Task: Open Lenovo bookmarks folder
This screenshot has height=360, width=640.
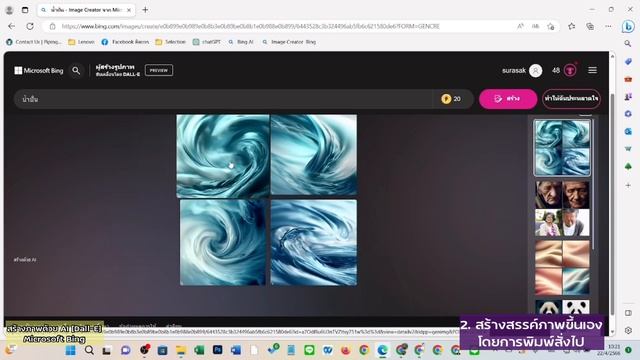Action: 81,42
